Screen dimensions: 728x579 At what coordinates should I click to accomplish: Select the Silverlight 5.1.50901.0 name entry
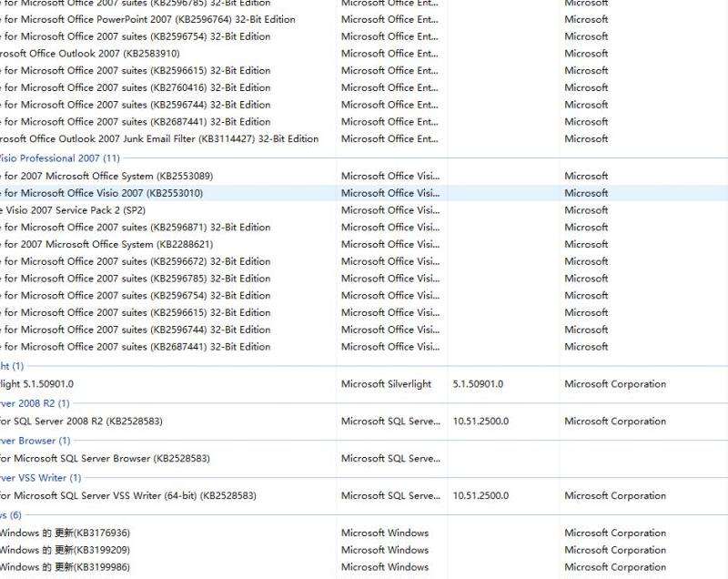pos(36,384)
